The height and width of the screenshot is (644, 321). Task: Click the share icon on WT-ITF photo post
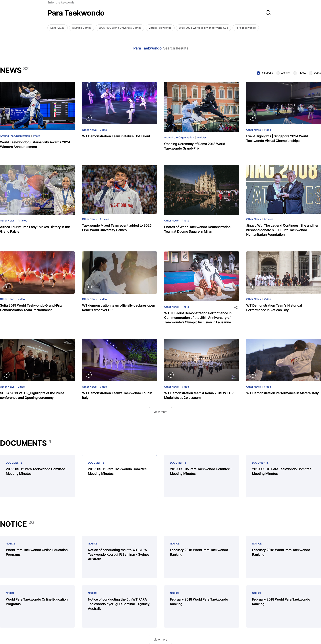tap(236, 307)
